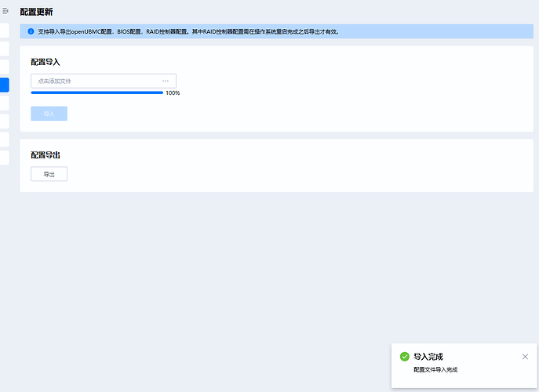
Task: Open the topmost sidebar menu item
Action: [4, 31]
